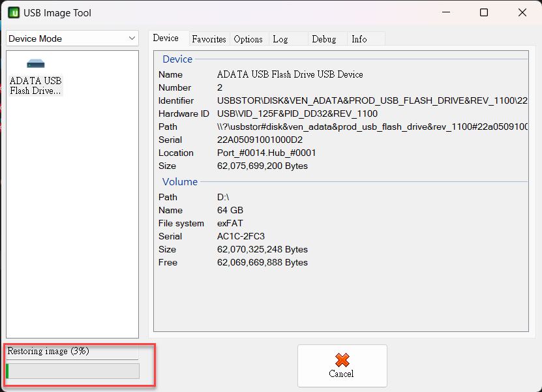Click the restore progress bar

72,371
